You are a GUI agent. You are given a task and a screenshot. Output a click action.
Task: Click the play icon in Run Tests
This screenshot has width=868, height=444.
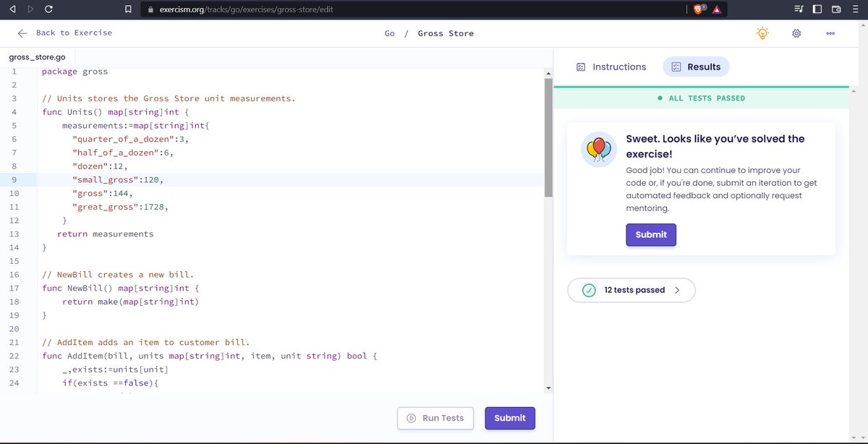[x=411, y=418]
